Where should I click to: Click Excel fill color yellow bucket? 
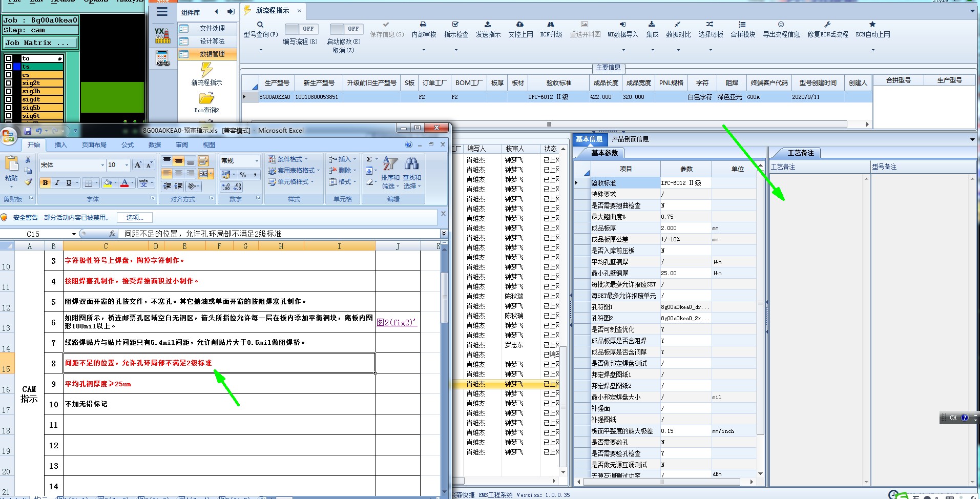(108, 183)
